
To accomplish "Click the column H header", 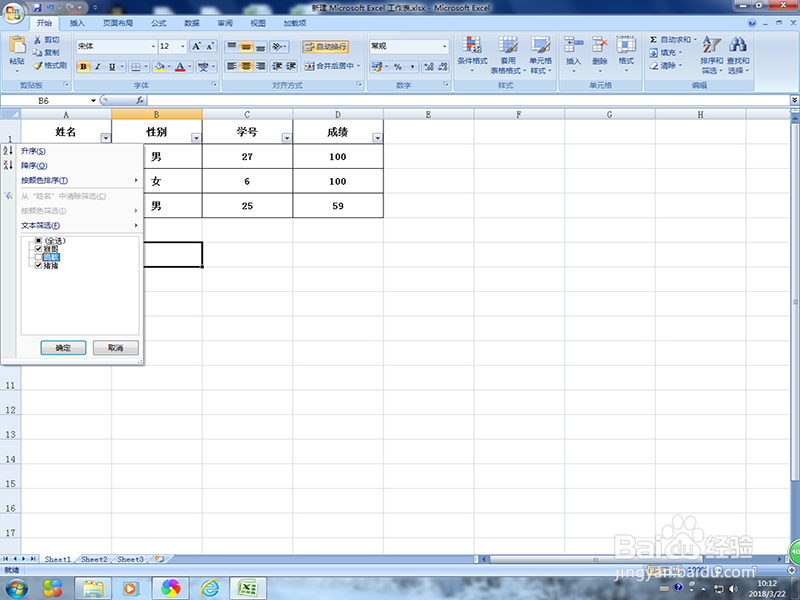I will (700, 114).
